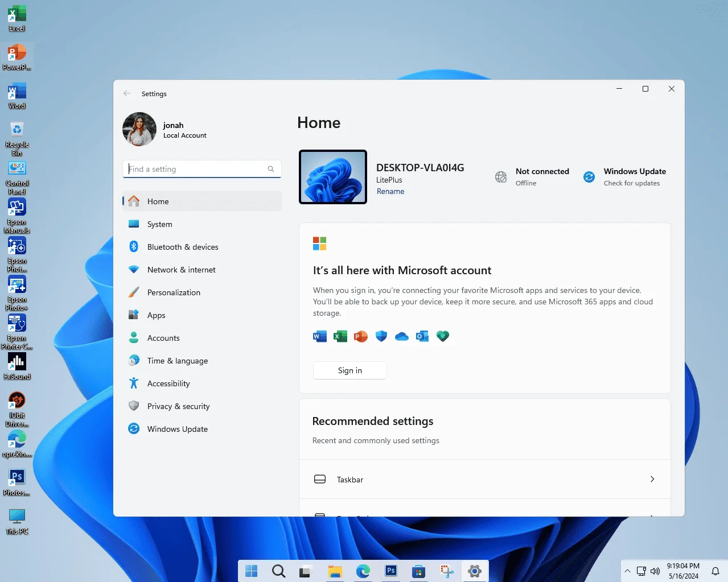Click Windows Update Check for updates
Image resolution: width=728 pixels, height=582 pixels.
[x=624, y=177]
